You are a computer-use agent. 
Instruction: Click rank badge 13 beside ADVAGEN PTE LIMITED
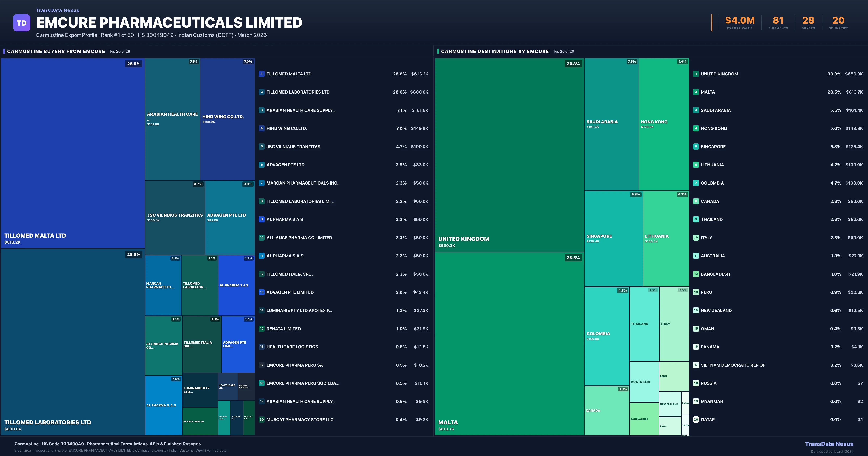(x=261, y=292)
